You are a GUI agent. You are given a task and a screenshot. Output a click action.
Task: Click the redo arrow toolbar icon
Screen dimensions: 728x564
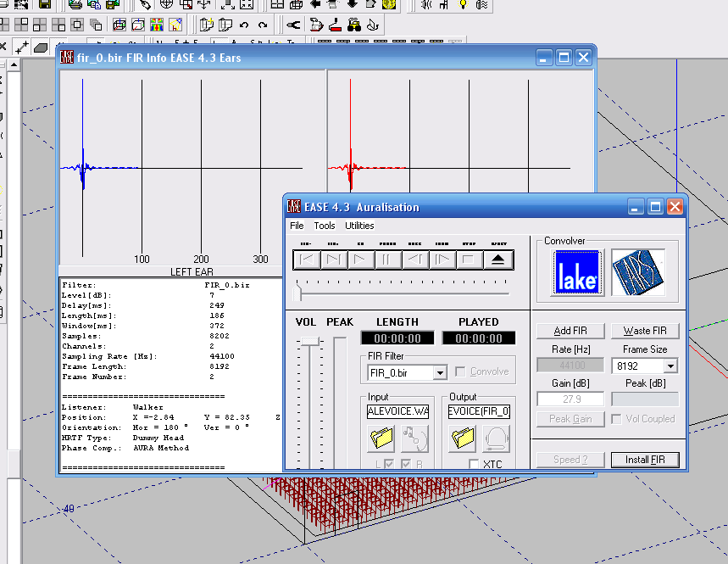pyautogui.click(x=263, y=25)
